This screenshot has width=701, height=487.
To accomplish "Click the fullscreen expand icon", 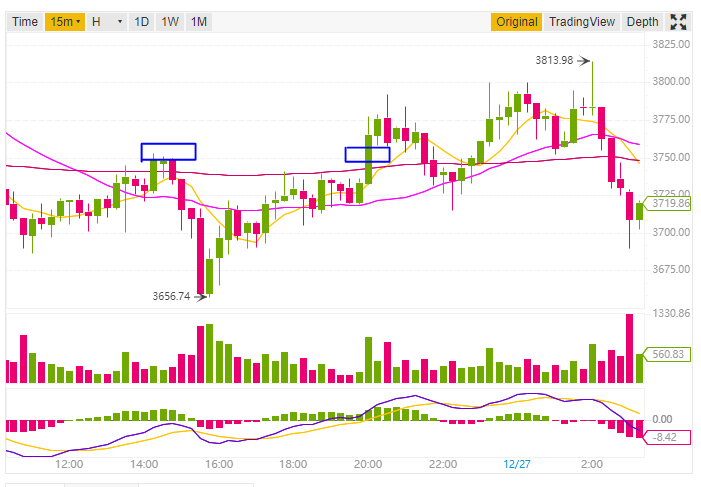I will [678, 22].
